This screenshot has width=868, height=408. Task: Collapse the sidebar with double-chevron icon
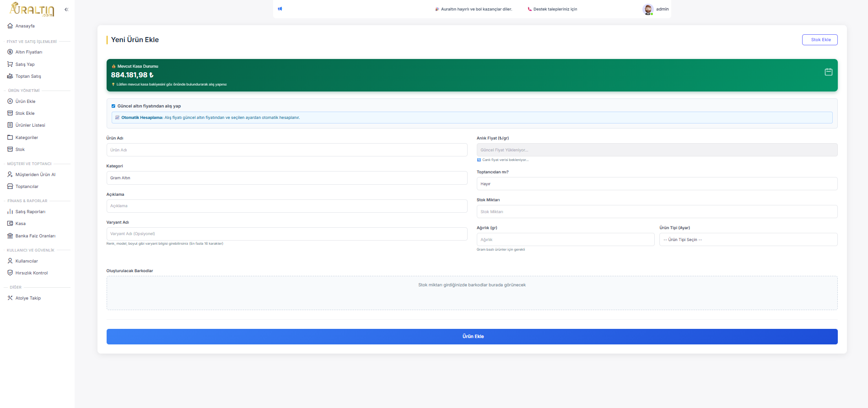coord(66,9)
